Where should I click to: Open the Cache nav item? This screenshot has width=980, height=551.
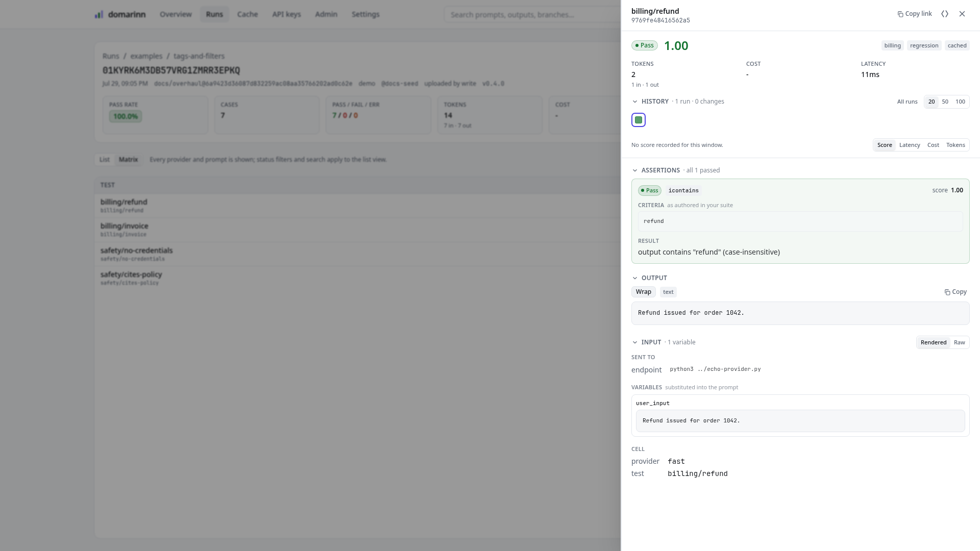click(x=248, y=14)
